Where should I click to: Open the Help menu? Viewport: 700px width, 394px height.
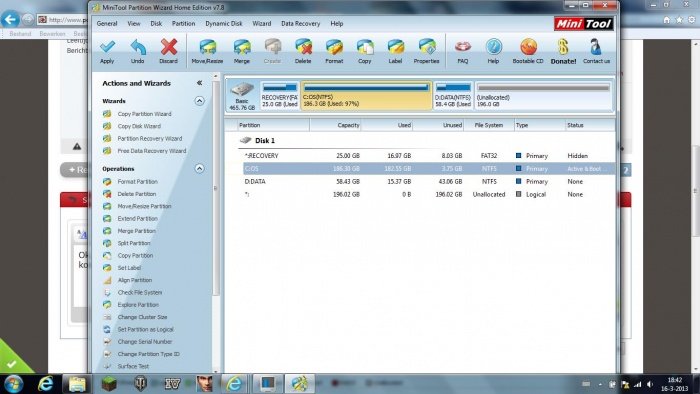(x=337, y=24)
